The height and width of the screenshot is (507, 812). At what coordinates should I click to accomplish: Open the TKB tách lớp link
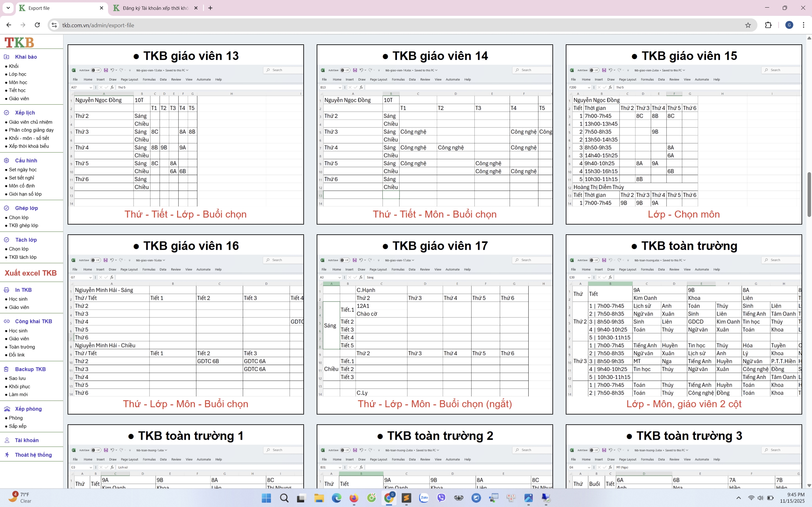(23, 257)
